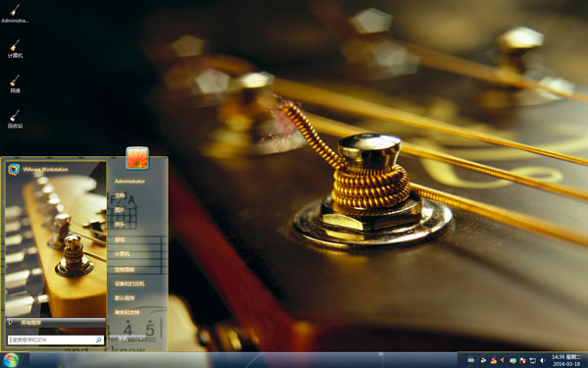Viewport: 588px width, 368px height.
Task: Open 回收站 recycle bin desktop icon
Action: [15, 119]
